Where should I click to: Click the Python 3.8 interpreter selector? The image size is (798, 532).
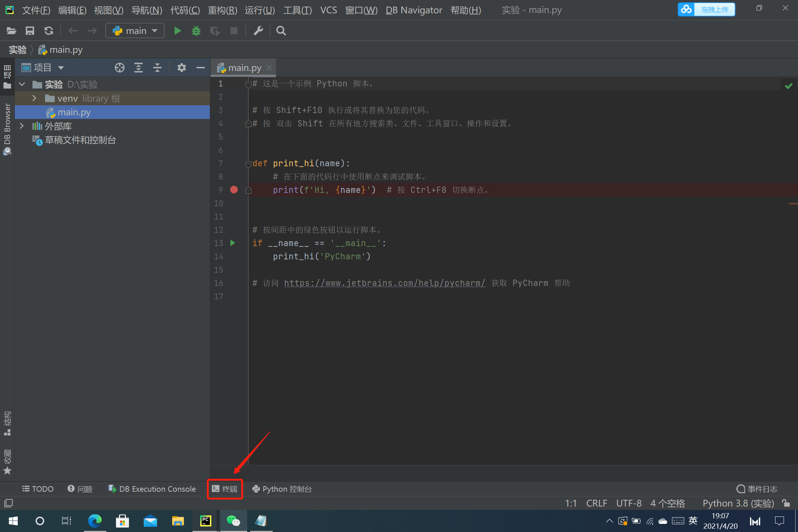click(x=738, y=503)
